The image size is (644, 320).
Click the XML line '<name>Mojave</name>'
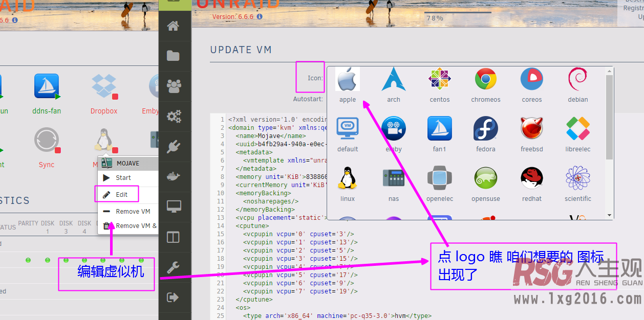tap(271, 136)
